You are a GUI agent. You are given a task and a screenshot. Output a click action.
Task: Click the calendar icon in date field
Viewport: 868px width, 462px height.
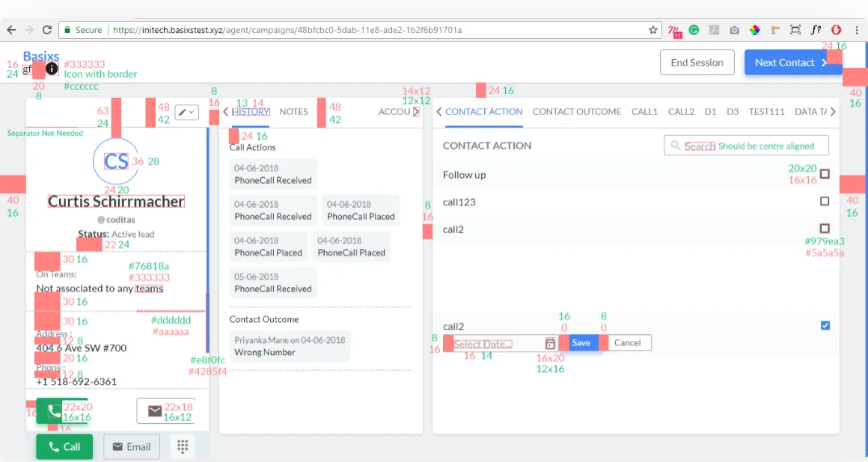550,343
